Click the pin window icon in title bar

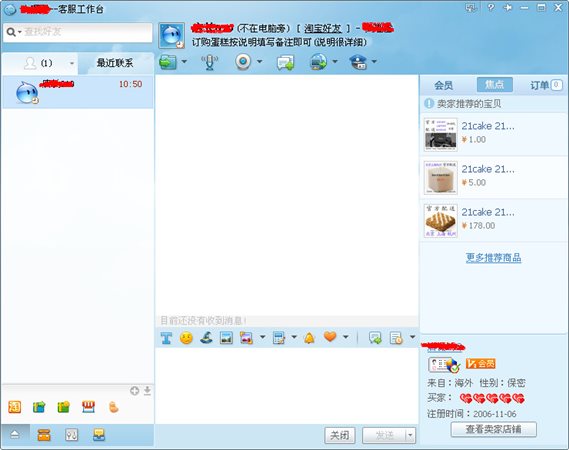[x=508, y=8]
